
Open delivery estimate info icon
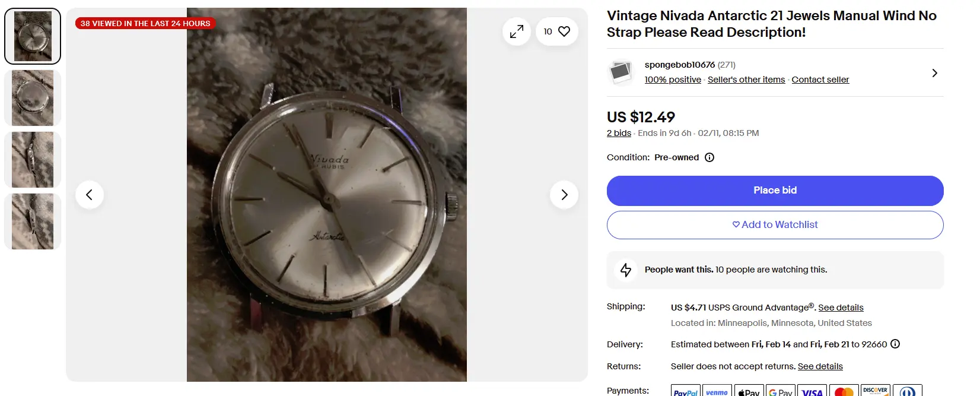point(896,344)
